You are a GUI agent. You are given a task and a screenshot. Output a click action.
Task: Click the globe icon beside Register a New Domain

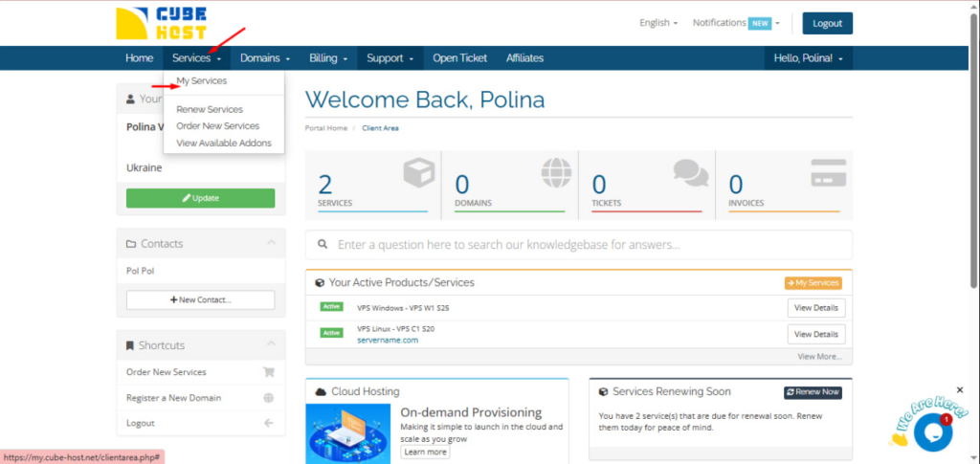click(x=268, y=398)
